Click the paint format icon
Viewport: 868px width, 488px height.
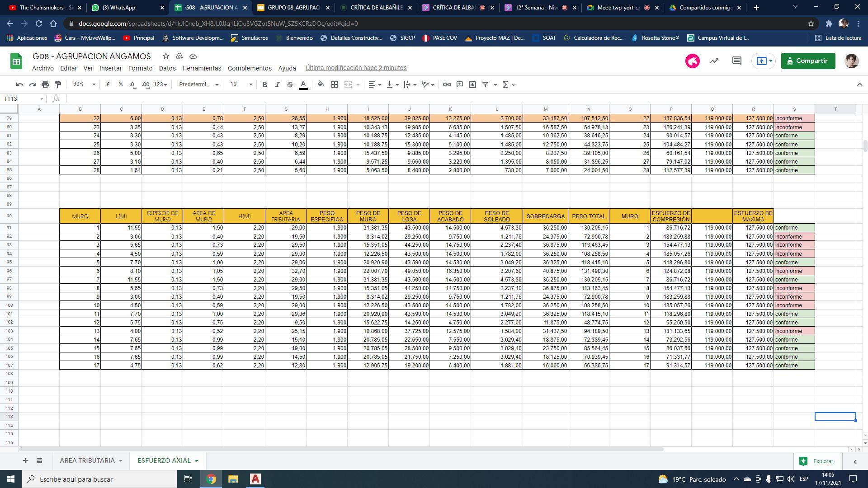(x=58, y=84)
